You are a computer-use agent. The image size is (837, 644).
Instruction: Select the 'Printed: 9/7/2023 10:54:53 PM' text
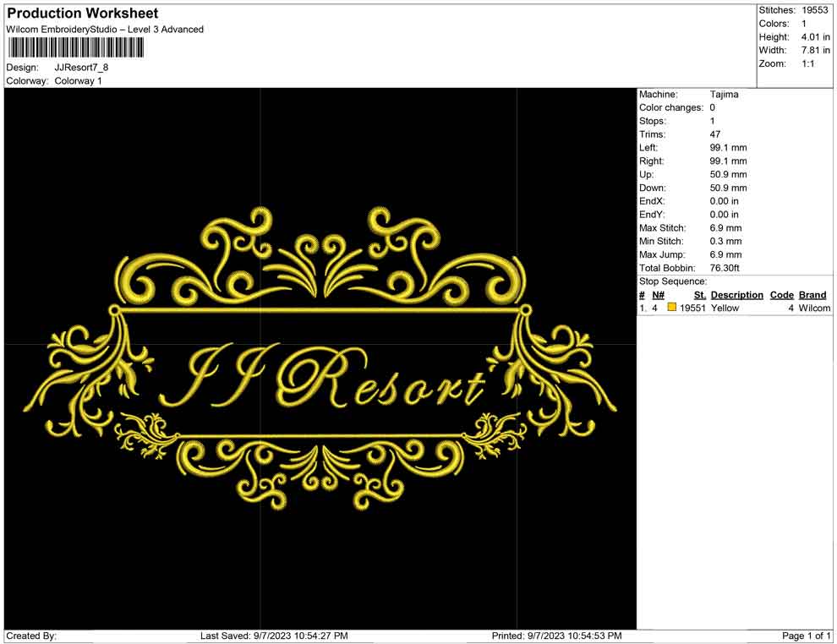click(557, 636)
